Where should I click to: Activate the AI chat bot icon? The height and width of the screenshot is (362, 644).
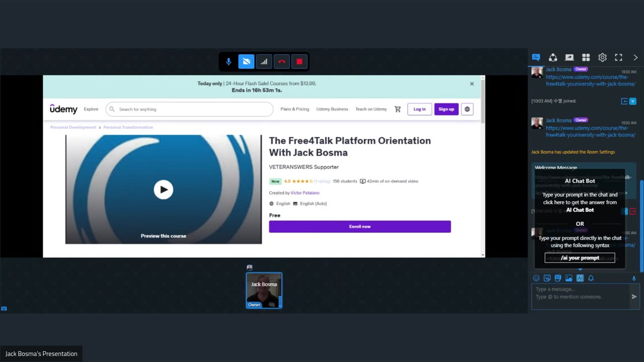[x=580, y=278]
